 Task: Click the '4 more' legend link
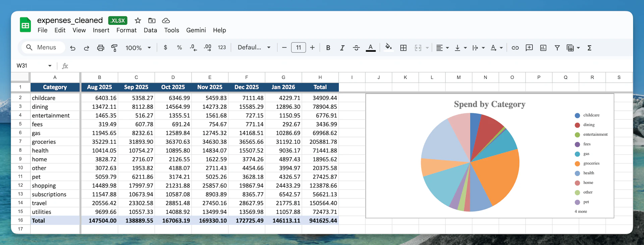581,211
